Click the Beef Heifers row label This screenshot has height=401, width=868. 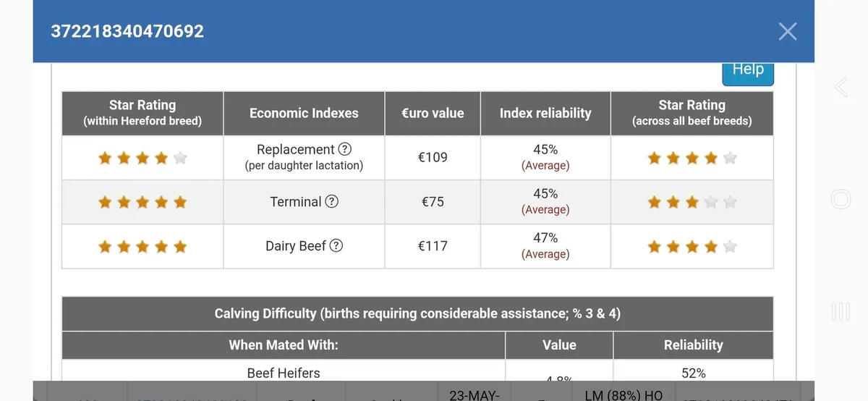click(x=284, y=373)
